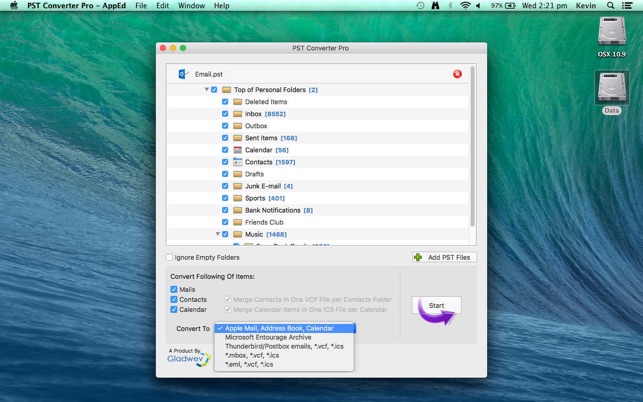Uncheck the Mails checkbox

click(x=174, y=289)
